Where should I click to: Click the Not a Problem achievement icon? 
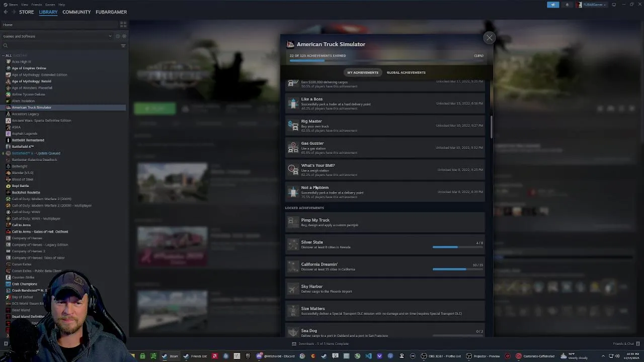click(x=293, y=192)
